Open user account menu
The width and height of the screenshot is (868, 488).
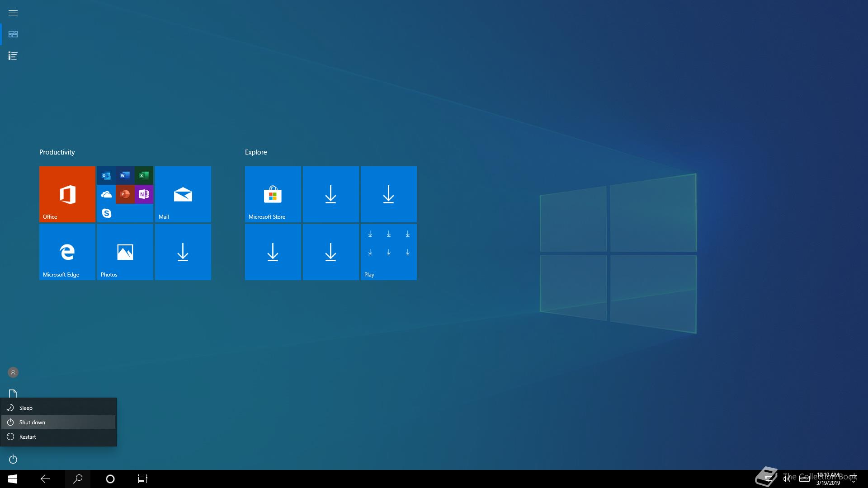point(13,372)
